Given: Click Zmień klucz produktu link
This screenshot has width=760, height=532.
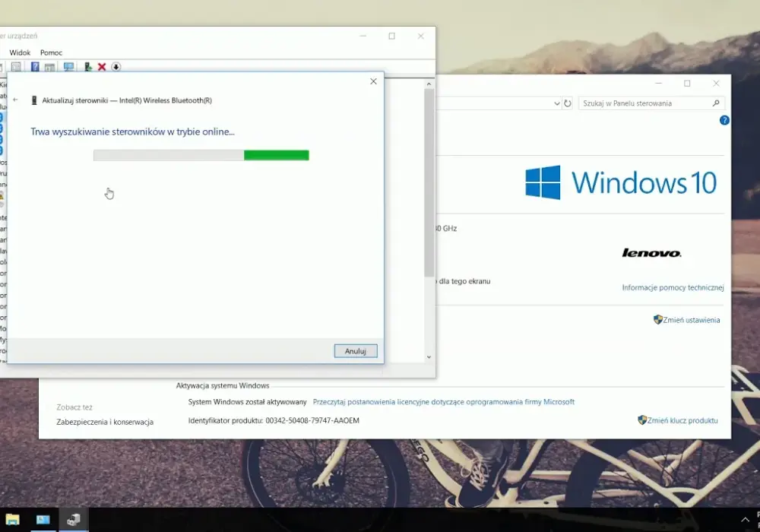Looking at the screenshot, I should pyautogui.click(x=682, y=420).
